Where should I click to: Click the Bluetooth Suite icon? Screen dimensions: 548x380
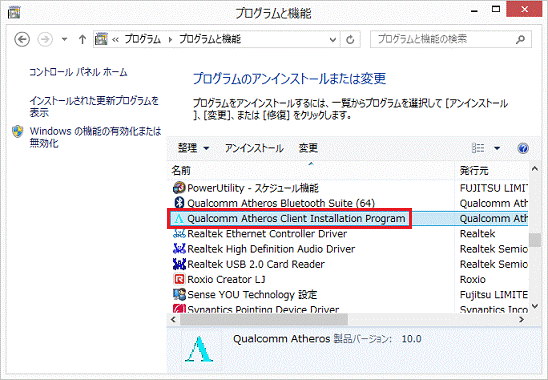tap(179, 203)
